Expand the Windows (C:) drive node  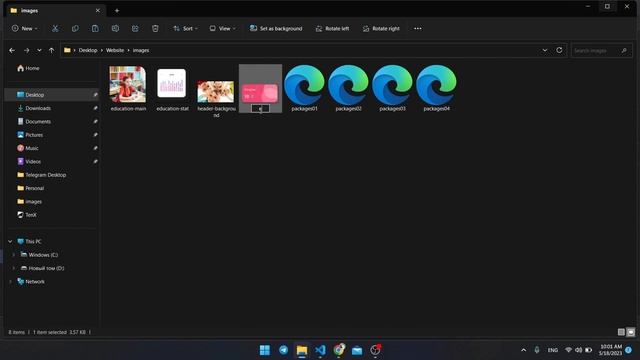click(x=13, y=255)
